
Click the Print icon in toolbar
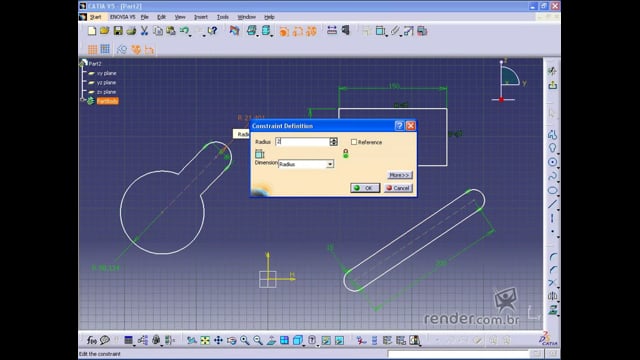coord(131,31)
